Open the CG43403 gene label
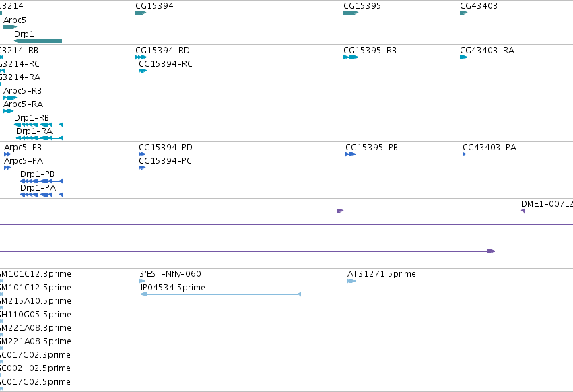The height and width of the screenshot is (392, 573). [479, 6]
